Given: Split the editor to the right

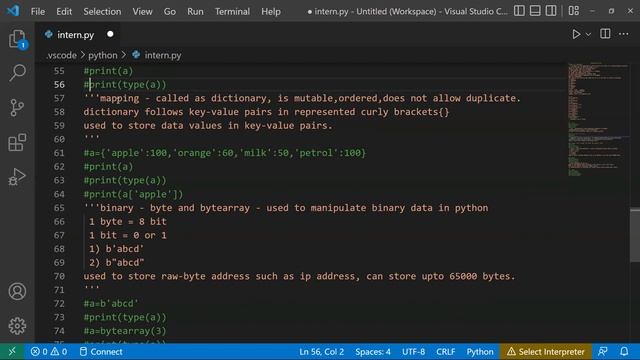Looking at the screenshot, I should [x=605, y=34].
